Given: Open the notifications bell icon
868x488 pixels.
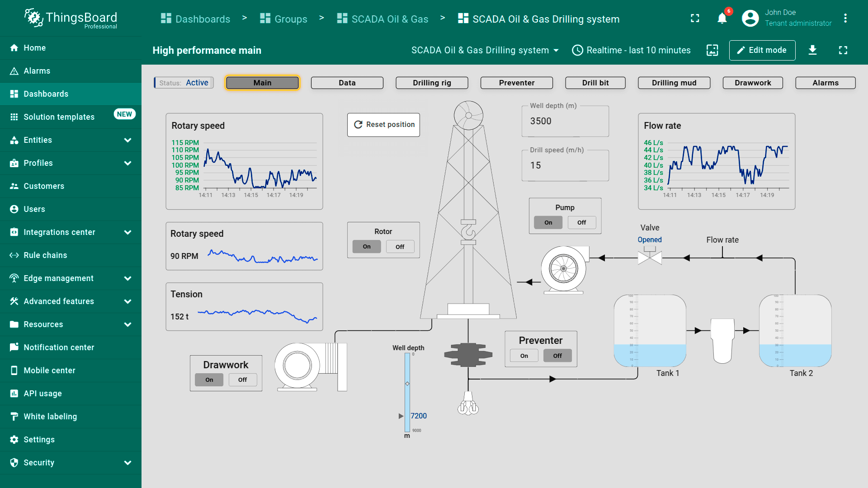Looking at the screenshot, I should (x=722, y=19).
